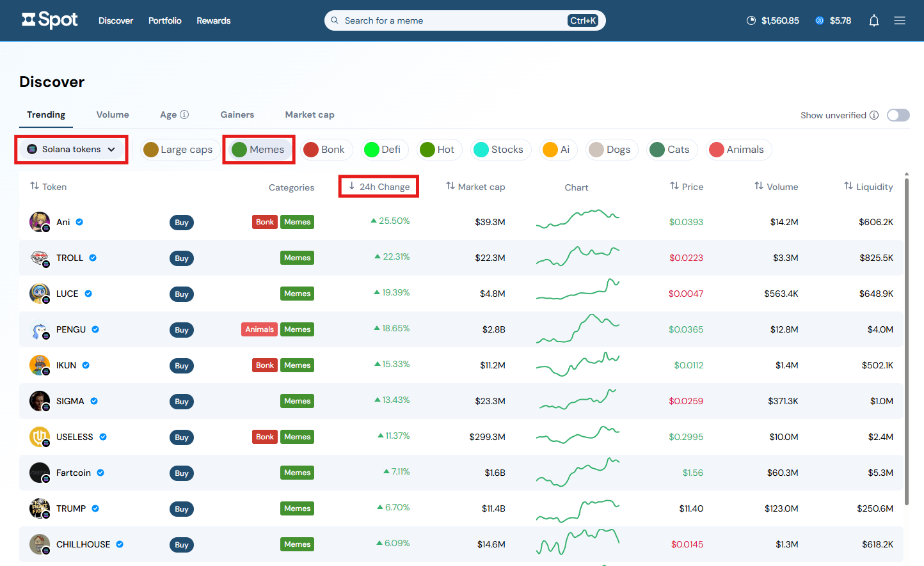Toggle the Stocks category filter
Viewport: 924px width, 566px height.
tap(500, 150)
